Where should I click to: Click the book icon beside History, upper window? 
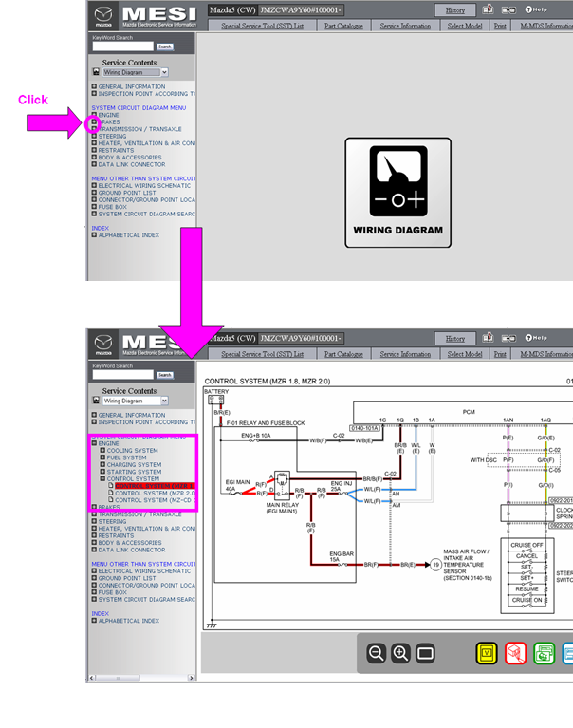pyautogui.click(x=488, y=9)
